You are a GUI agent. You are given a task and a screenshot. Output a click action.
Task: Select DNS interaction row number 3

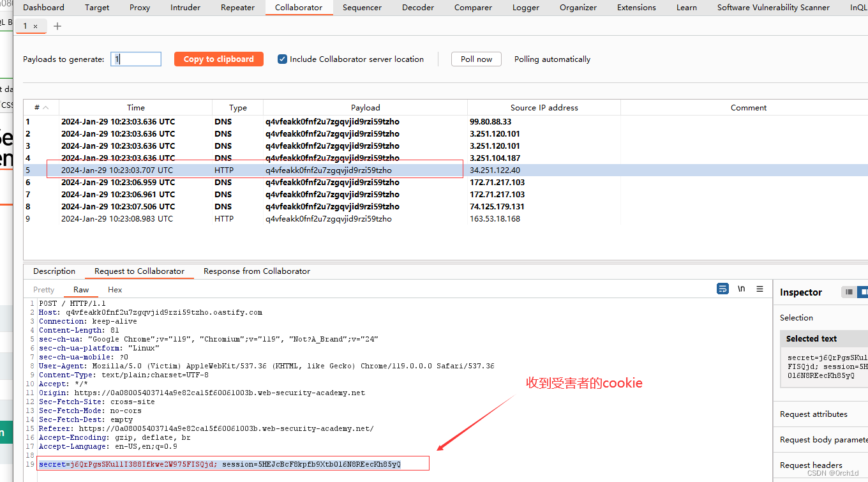[445, 146]
